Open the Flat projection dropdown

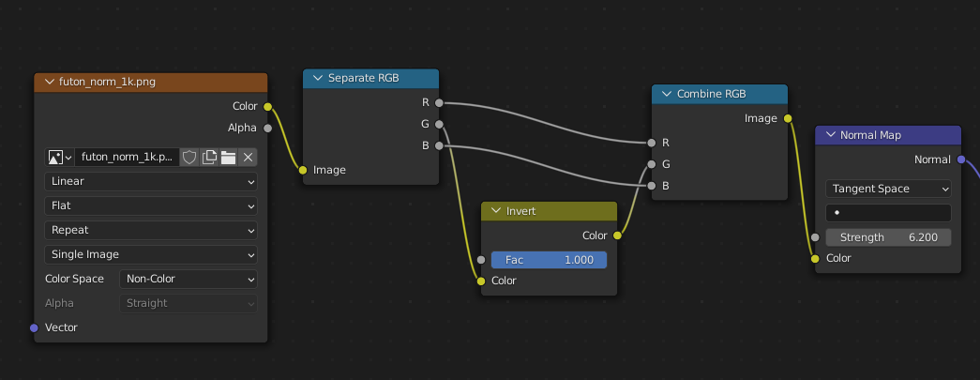pyautogui.click(x=151, y=205)
